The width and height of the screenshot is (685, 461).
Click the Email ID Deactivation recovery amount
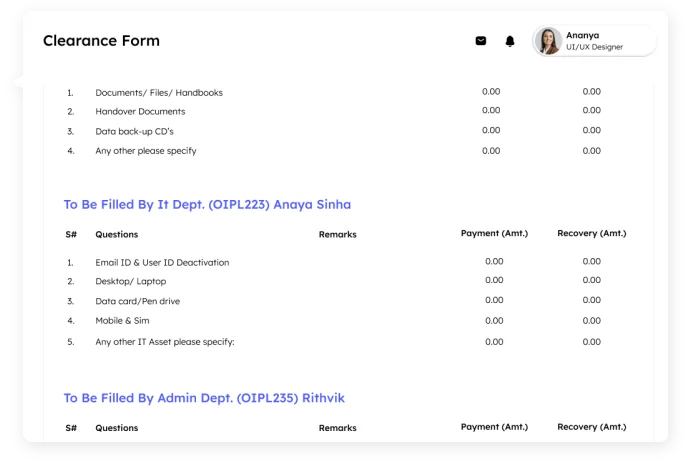(592, 262)
